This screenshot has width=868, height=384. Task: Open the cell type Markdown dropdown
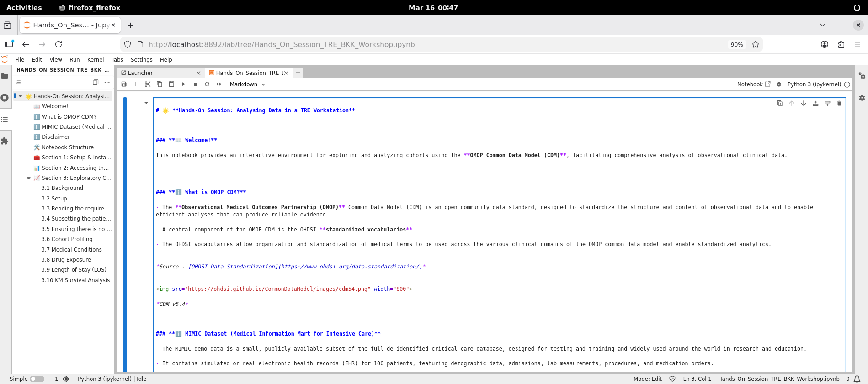(247, 84)
